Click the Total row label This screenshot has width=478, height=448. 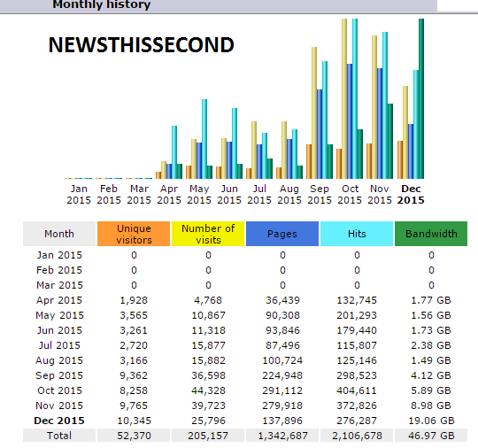[x=59, y=436]
